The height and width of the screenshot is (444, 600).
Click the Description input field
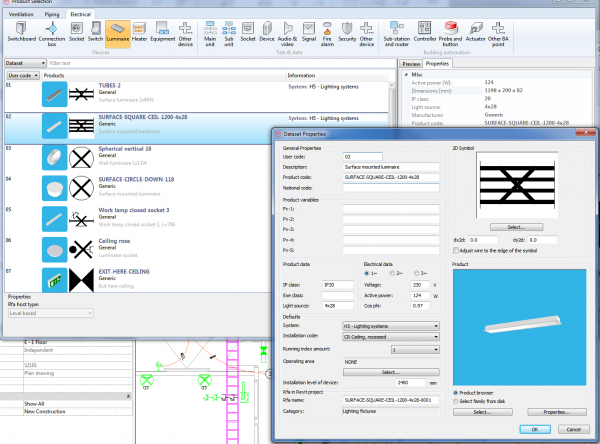click(390, 167)
